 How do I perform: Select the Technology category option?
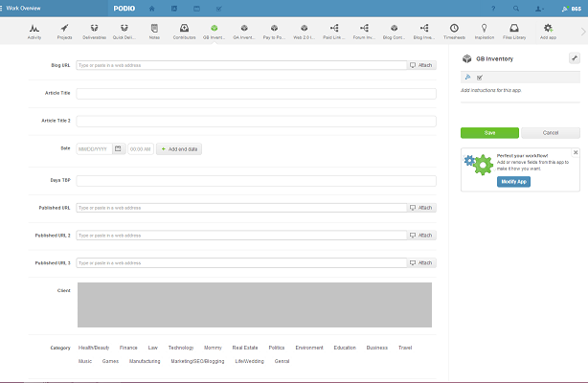coord(180,348)
